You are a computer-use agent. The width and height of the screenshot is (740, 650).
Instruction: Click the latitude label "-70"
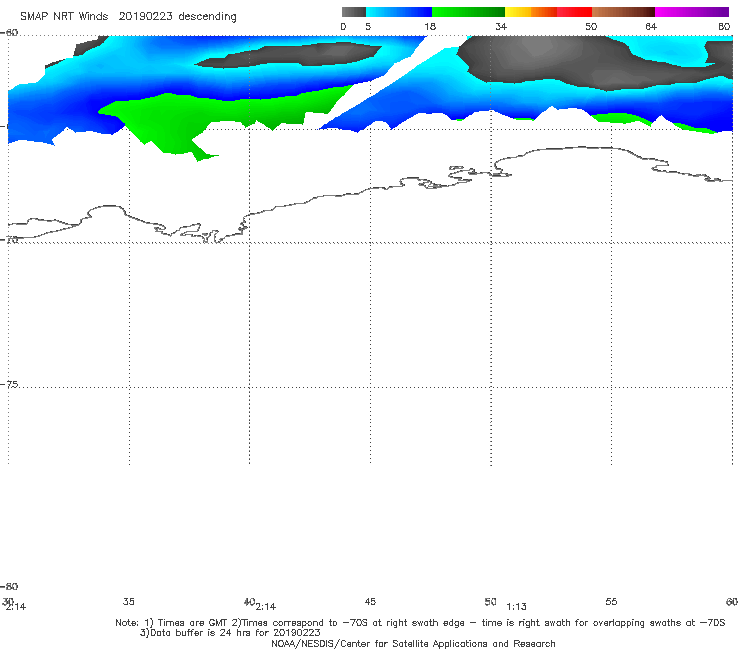coord(9,240)
